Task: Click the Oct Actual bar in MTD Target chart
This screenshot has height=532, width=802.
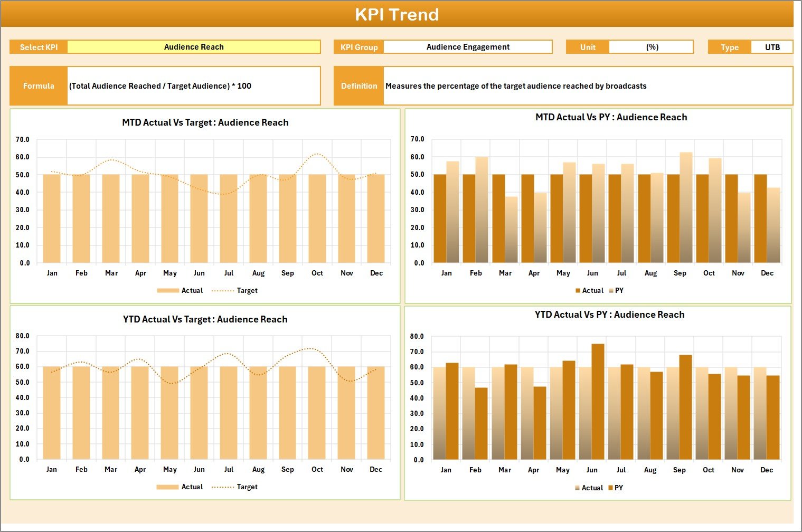Action: 317,218
